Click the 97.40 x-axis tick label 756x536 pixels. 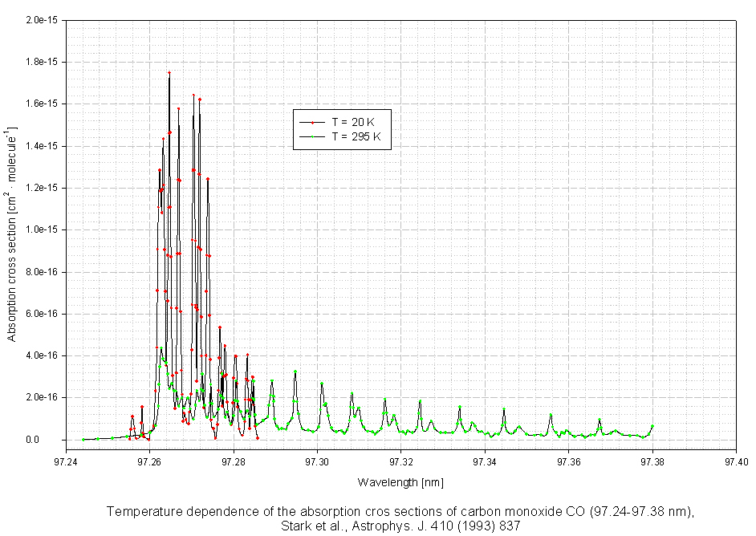(736, 461)
